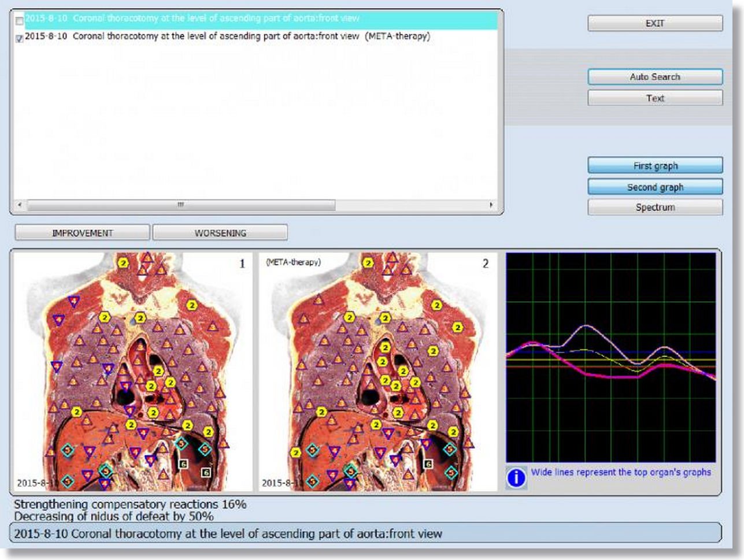Click the yellow hexagon marker on right shoulder, image 1
Screen dimensions: 744x560
(192, 305)
